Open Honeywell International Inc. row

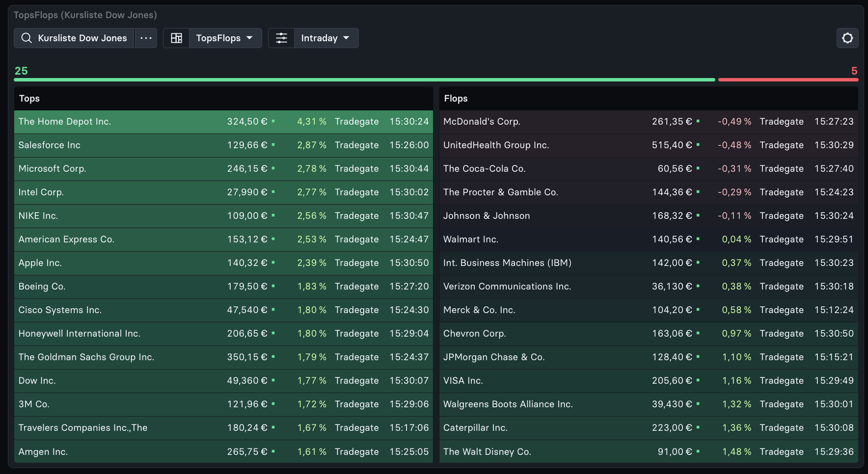223,334
